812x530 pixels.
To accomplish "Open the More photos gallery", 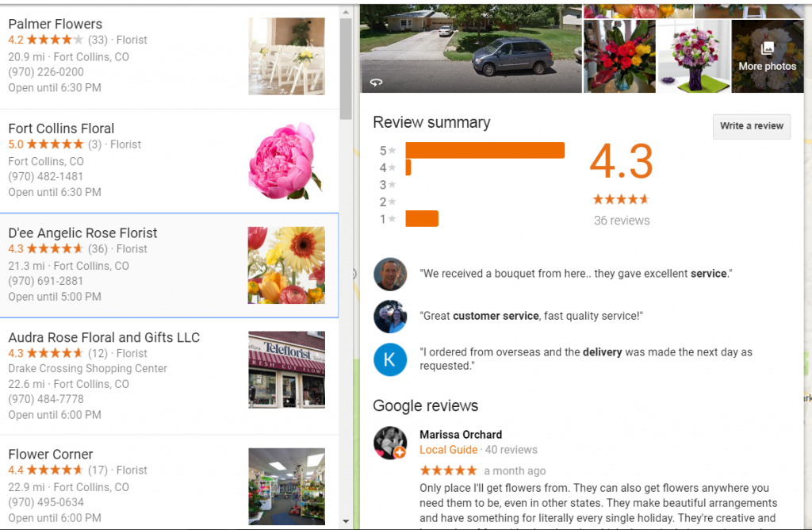I will (767, 56).
